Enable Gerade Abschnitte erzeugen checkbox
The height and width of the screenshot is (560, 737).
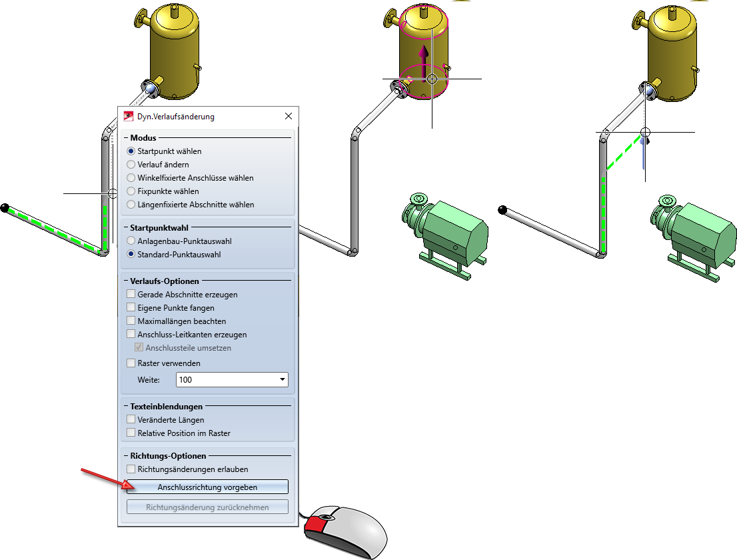point(131,295)
